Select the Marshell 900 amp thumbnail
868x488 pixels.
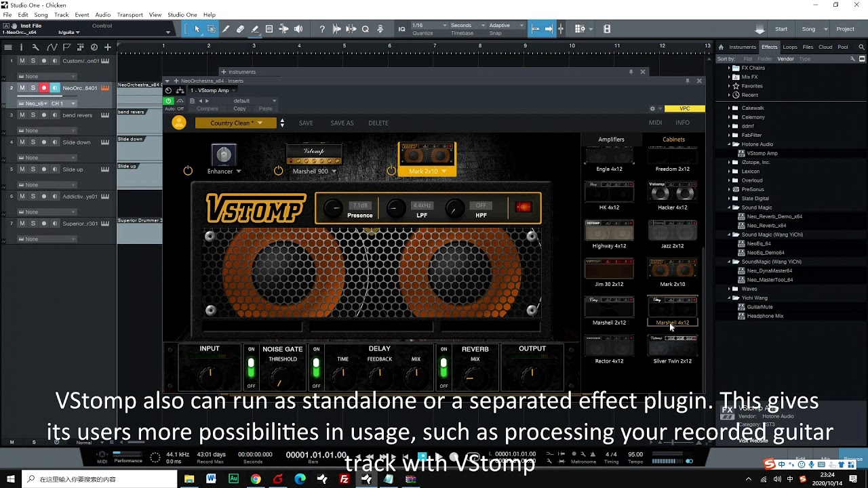pos(313,155)
